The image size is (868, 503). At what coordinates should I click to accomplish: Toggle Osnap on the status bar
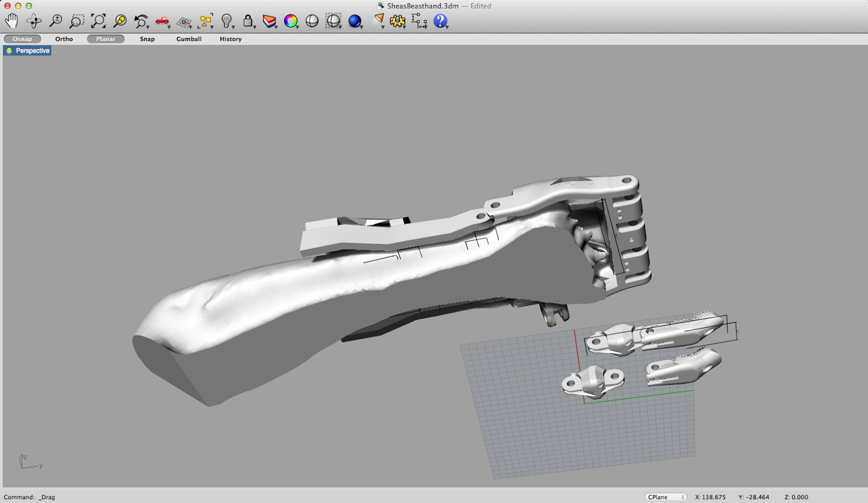[x=22, y=38]
